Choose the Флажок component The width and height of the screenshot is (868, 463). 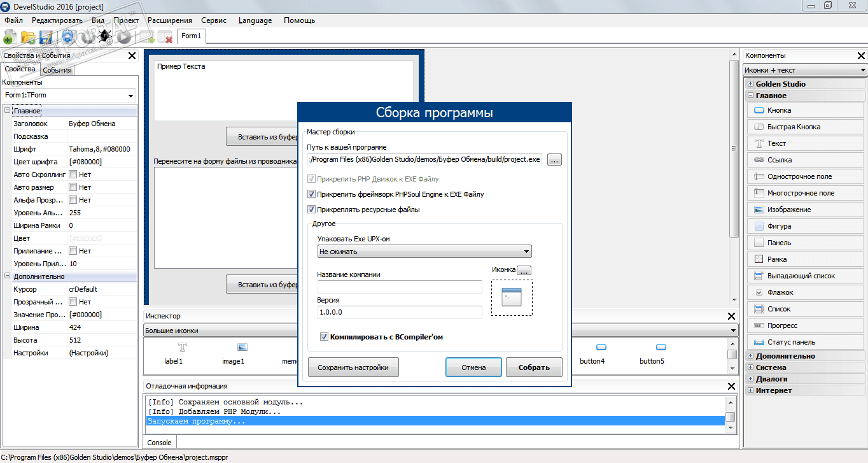806,292
